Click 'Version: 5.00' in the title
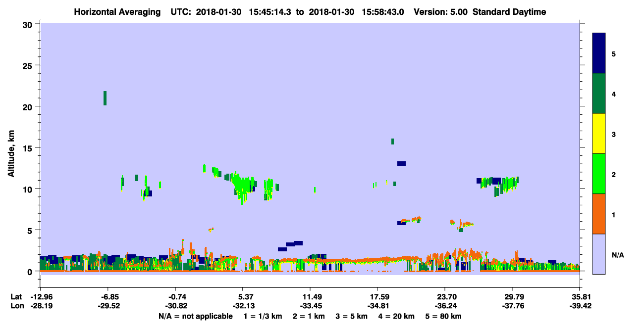The image size is (644, 330). pyautogui.click(x=440, y=12)
